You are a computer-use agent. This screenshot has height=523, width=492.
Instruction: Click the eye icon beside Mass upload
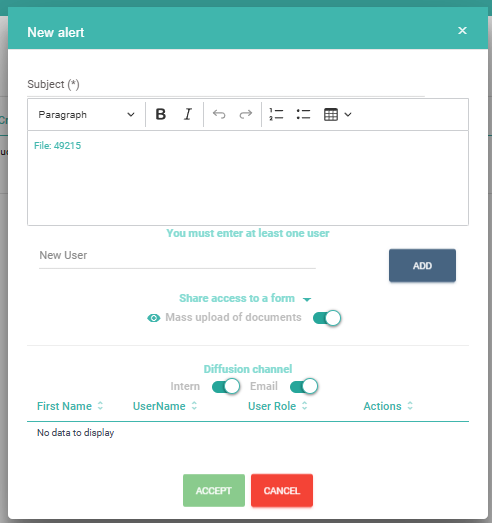coord(153,318)
